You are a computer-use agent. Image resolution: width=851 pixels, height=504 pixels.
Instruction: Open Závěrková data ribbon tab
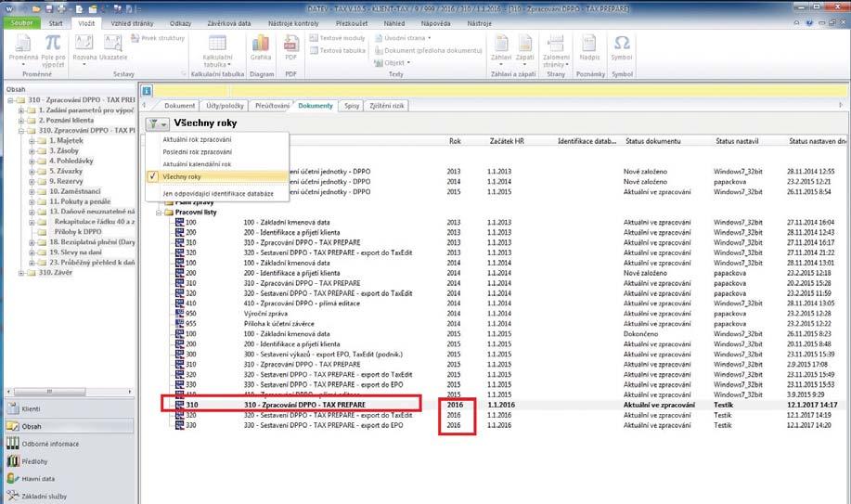[x=229, y=23]
